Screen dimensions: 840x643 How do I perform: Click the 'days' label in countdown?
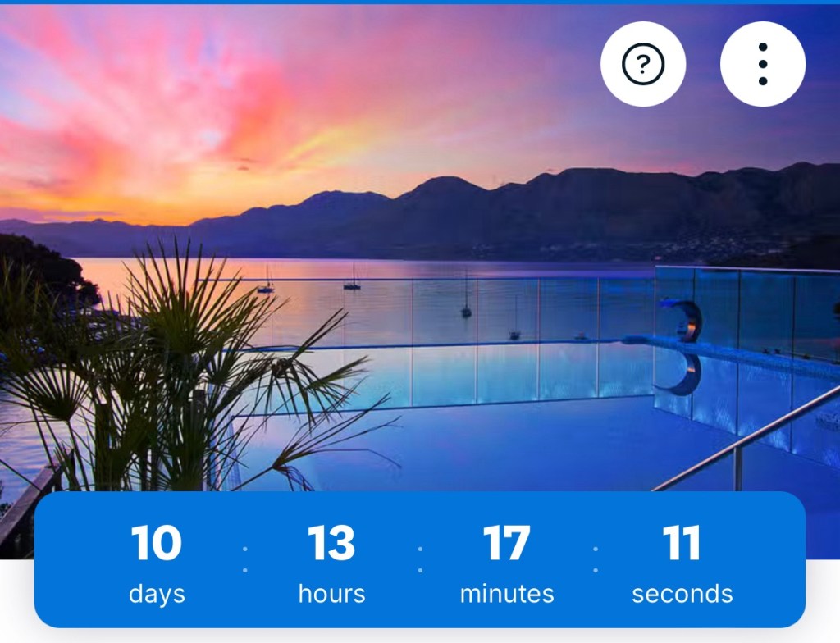157,595
